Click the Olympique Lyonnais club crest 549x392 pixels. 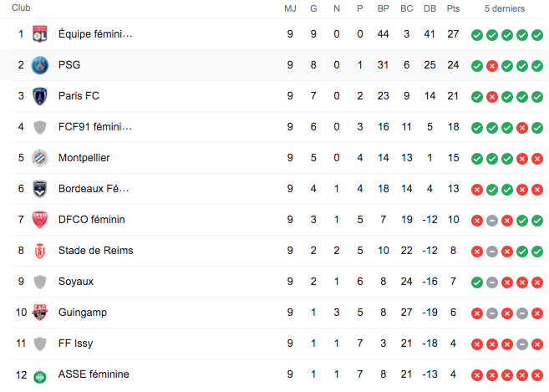point(39,34)
